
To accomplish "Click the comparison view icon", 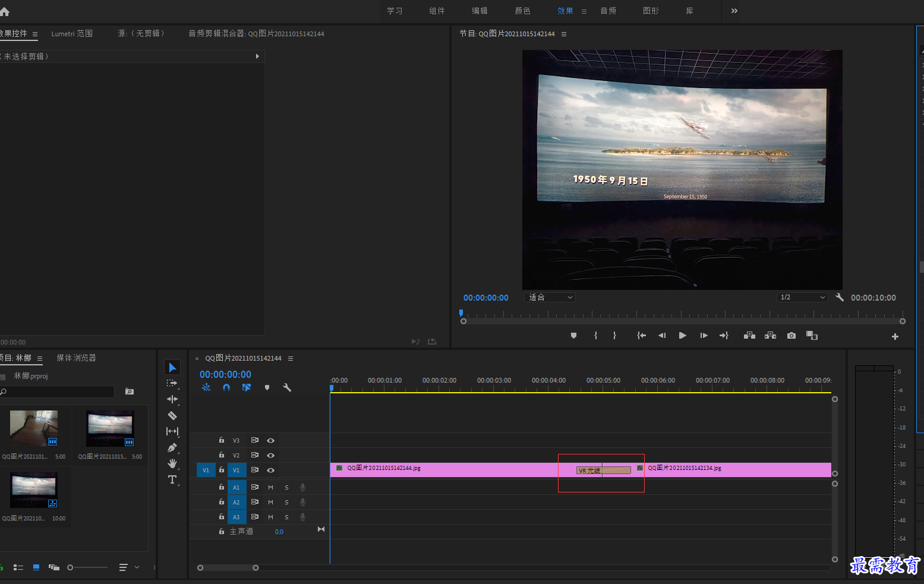I will pos(812,336).
